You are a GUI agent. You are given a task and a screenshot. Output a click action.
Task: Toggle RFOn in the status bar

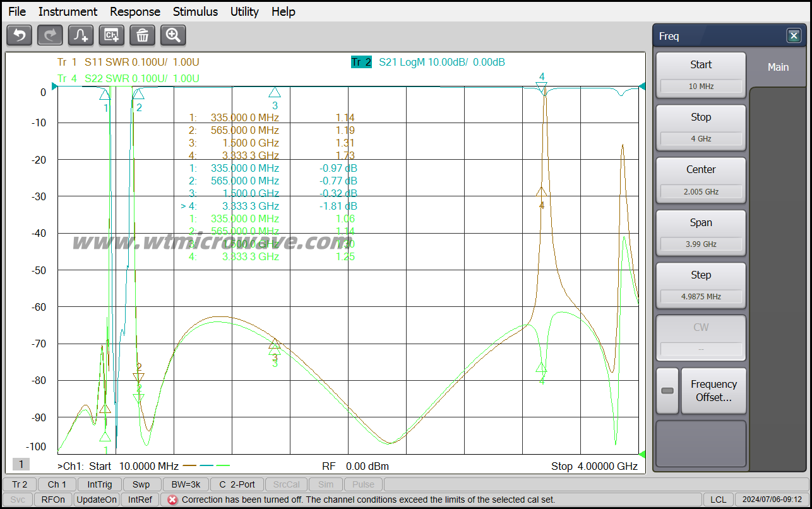coord(53,499)
